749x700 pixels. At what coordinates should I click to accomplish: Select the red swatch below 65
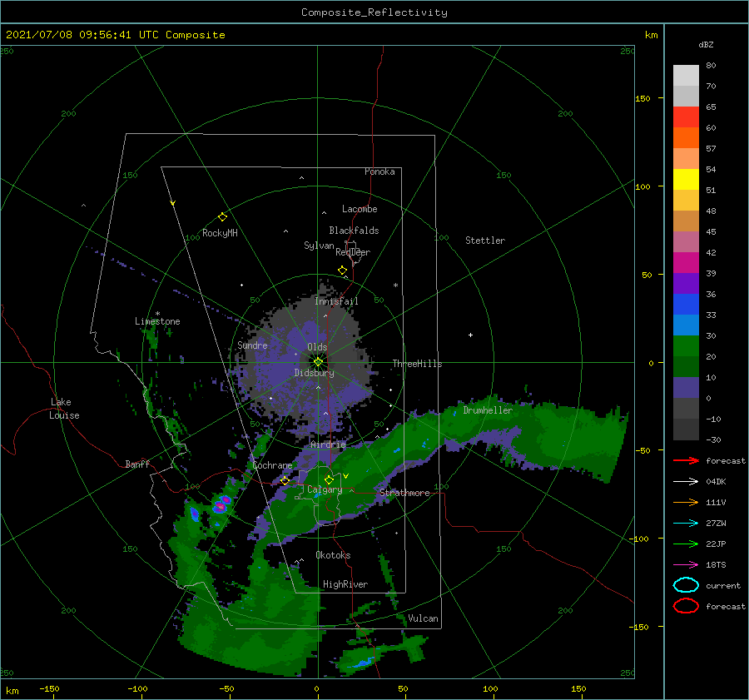686,117
